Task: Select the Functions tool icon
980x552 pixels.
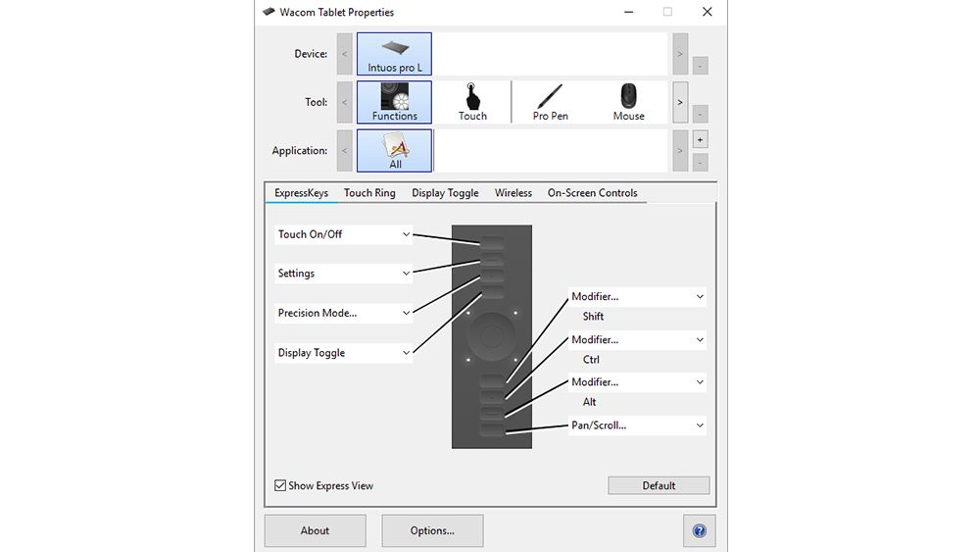Action: pyautogui.click(x=394, y=103)
